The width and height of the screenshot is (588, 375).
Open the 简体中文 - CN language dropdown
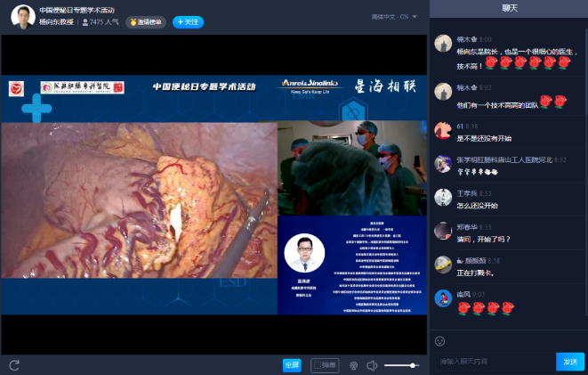coord(394,17)
